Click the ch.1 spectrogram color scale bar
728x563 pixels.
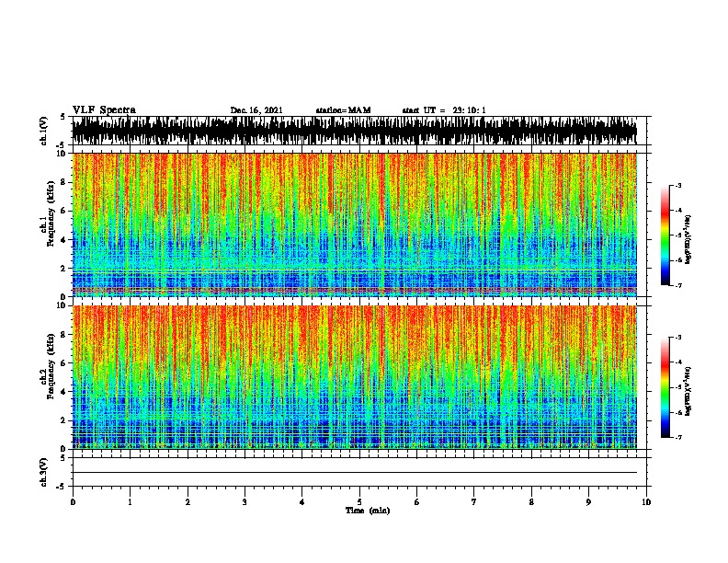(x=665, y=236)
